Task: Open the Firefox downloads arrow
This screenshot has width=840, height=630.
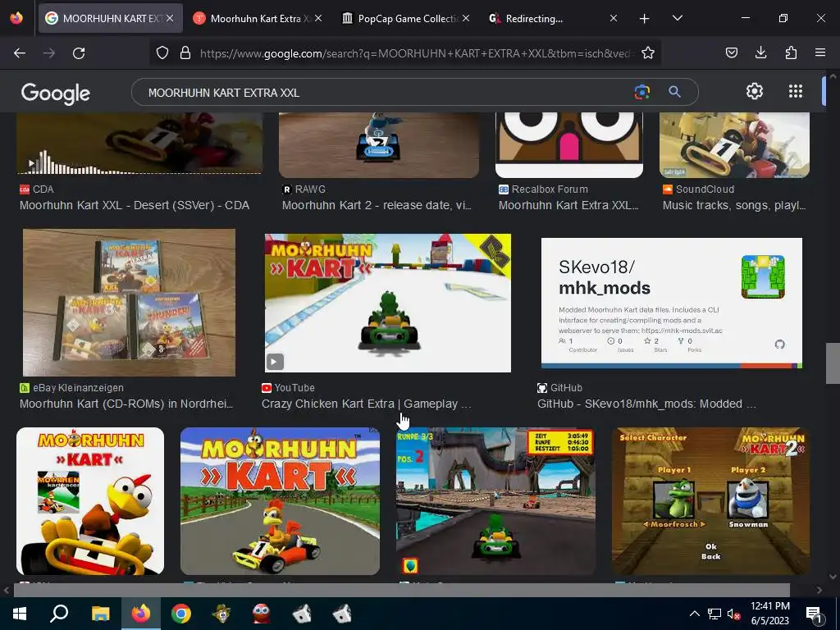Action: pyautogui.click(x=760, y=52)
